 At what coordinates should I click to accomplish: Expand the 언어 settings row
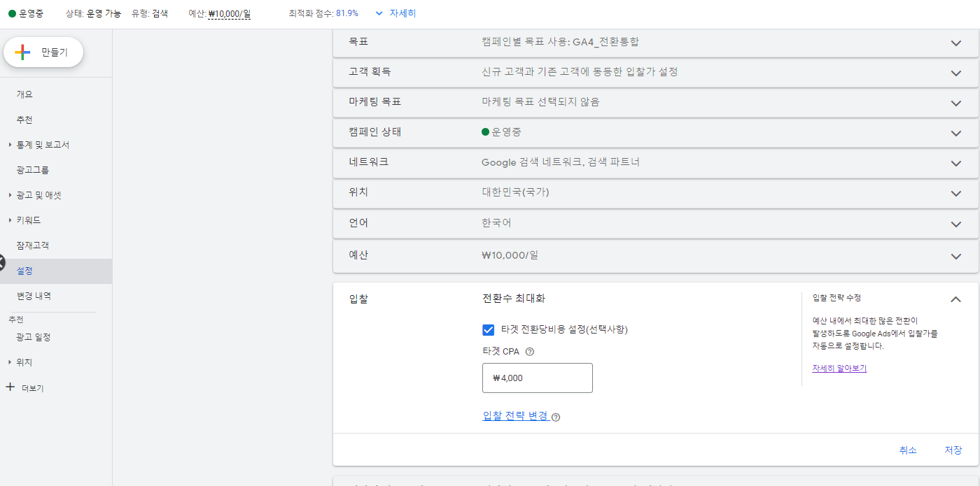[x=955, y=224]
